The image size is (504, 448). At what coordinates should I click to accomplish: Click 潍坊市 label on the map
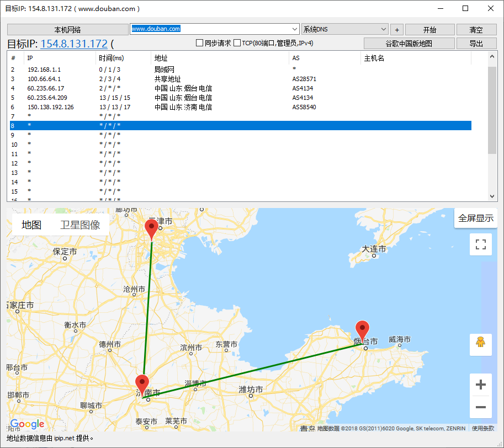(251, 390)
